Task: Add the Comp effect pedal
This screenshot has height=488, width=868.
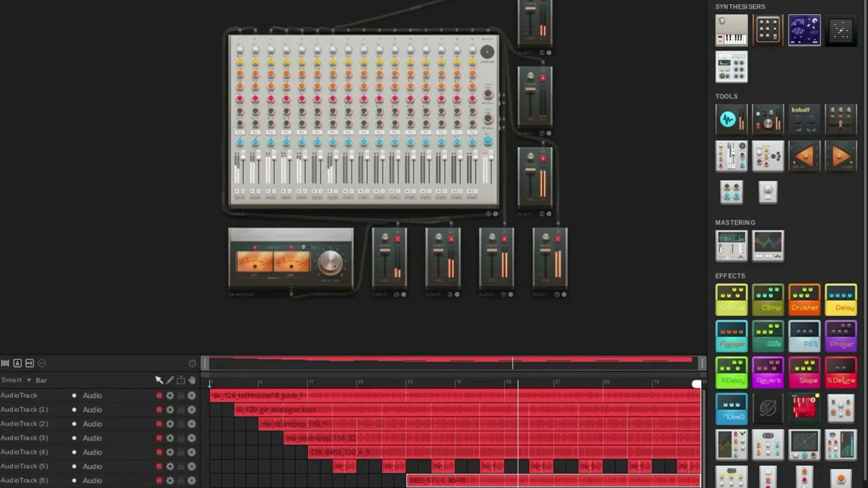Action: tap(768, 300)
